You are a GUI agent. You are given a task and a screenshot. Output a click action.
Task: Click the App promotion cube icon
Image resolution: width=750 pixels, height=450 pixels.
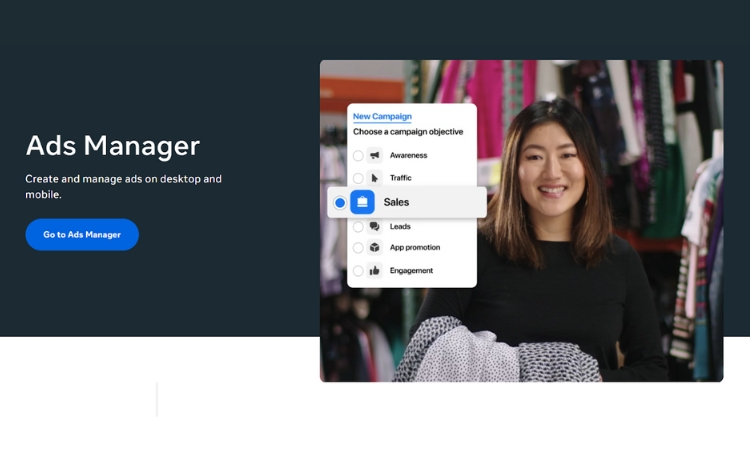(375, 247)
